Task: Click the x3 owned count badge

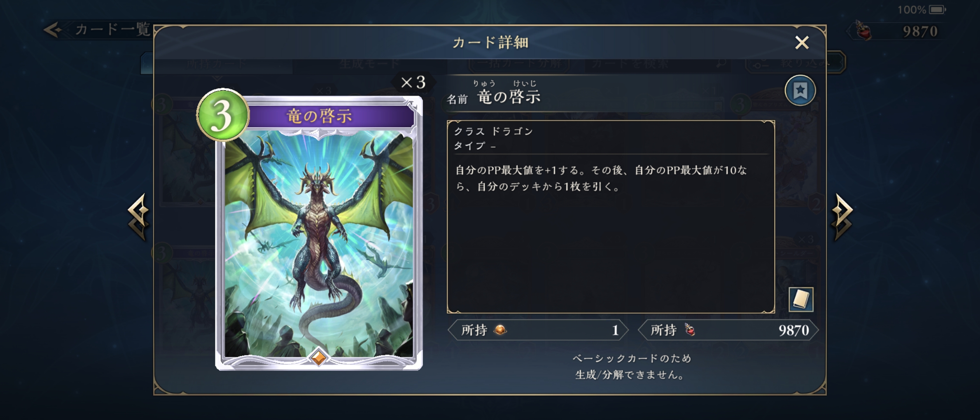Action: 413,82
